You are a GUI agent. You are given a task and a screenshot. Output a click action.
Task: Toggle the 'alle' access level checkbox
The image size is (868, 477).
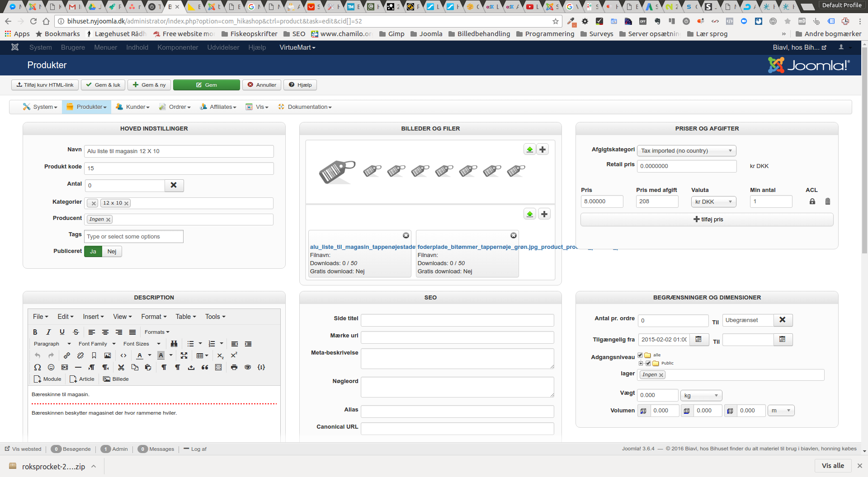[640, 355]
